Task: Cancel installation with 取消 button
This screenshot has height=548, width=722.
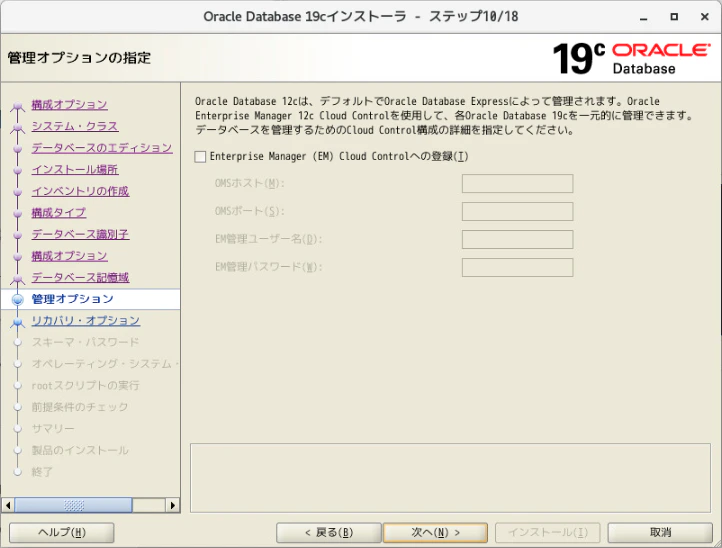Action: (660, 533)
